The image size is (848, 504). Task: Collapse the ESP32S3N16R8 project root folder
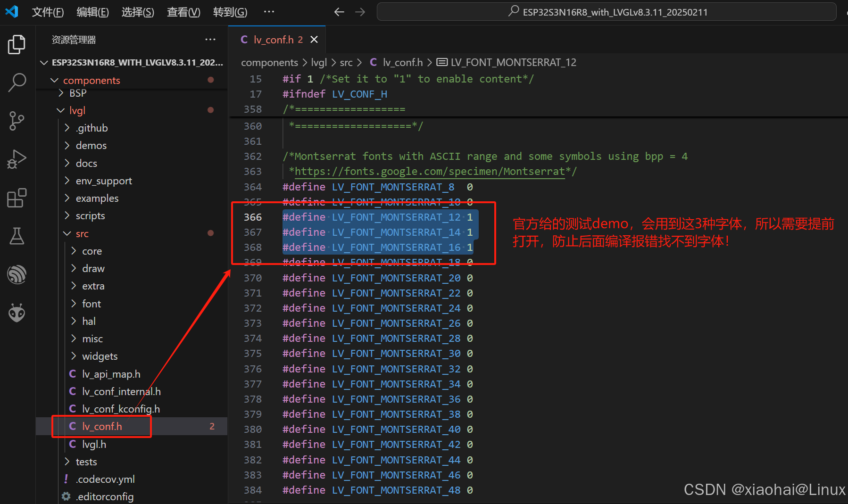[132, 62]
